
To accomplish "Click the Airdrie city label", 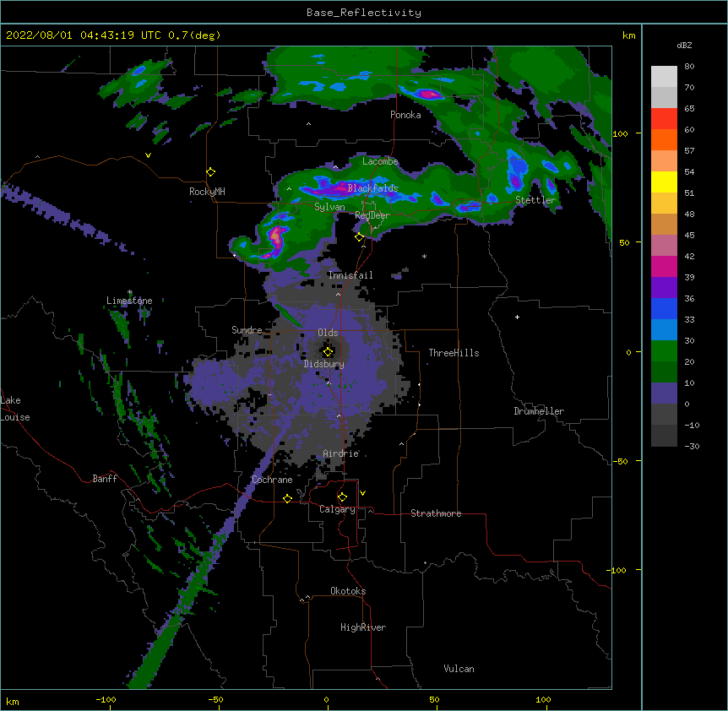I will [x=341, y=453].
